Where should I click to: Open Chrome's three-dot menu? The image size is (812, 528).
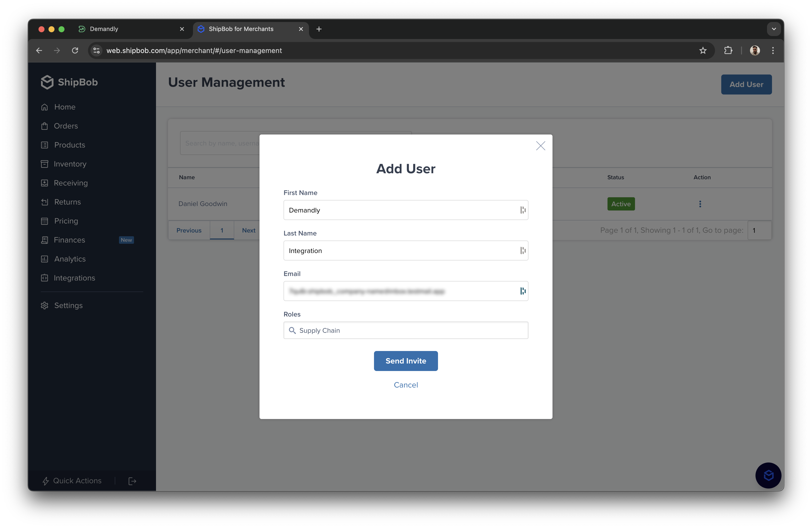[x=773, y=50]
